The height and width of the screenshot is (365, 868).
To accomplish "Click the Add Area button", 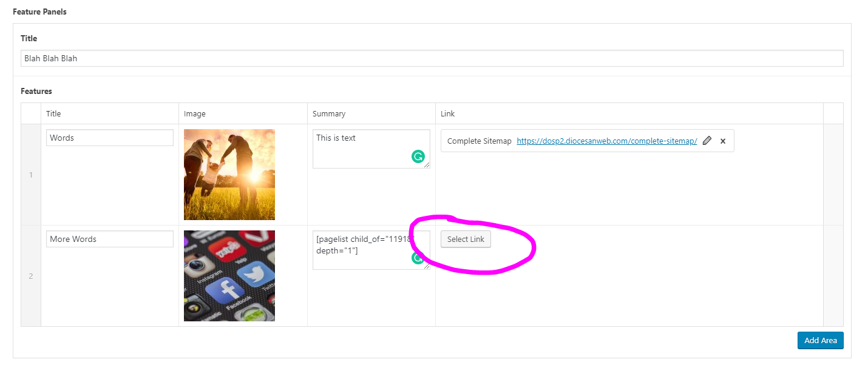I will [820, 340].
